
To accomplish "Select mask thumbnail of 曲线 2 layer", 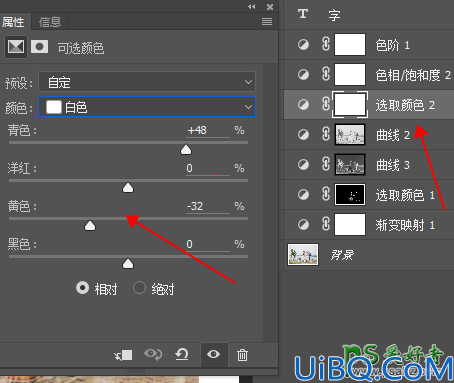I will [350, 134].
